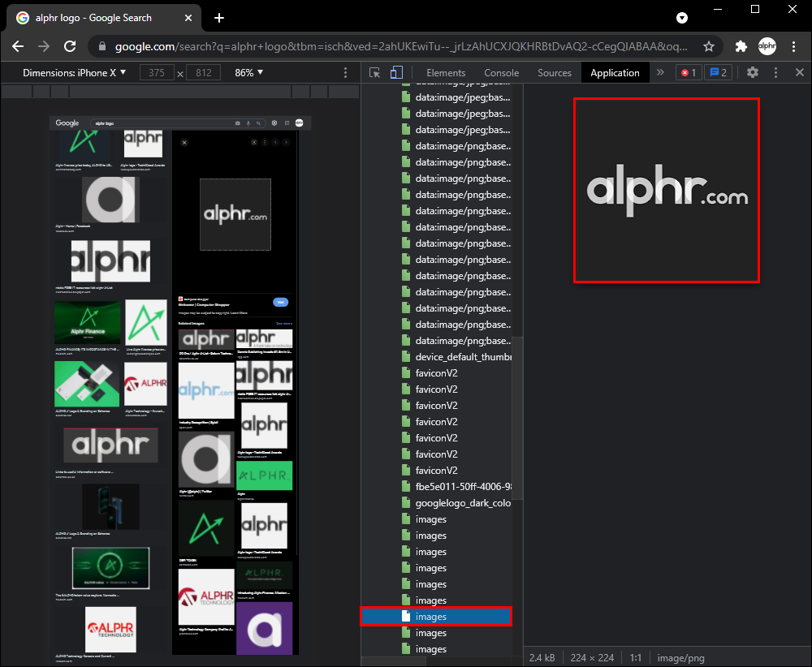Viewport: 812px width, 667px height.
Task: Select the googlelogo_dark_color resource
Action: coord(463,503)
